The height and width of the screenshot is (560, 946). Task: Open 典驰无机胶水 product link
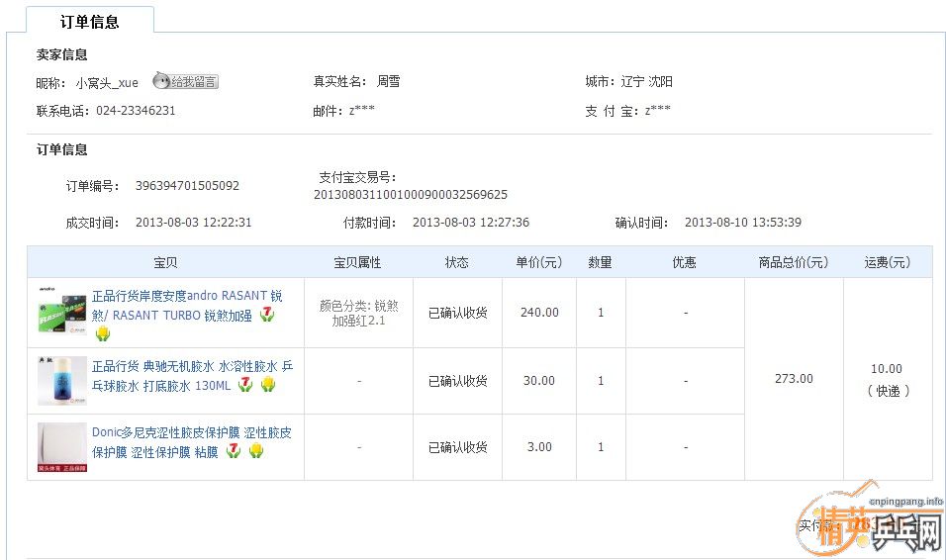point(192,376)
